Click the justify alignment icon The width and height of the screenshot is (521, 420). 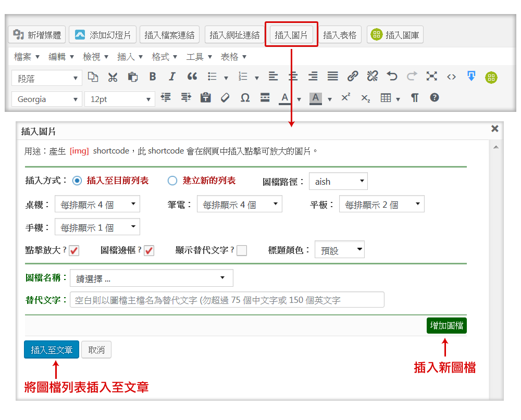pos(332,77)
